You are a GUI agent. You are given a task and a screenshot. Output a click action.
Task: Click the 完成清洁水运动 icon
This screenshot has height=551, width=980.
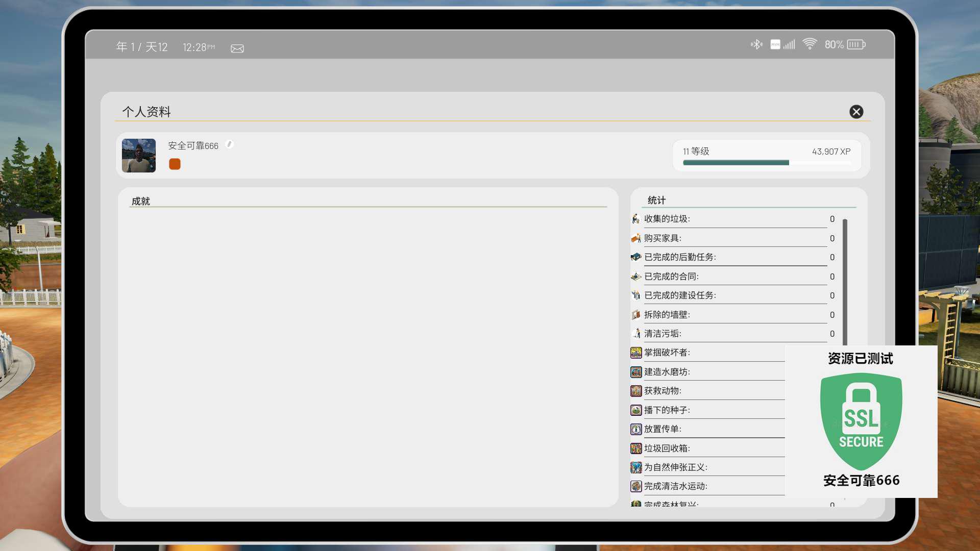(x=636, y=486)
